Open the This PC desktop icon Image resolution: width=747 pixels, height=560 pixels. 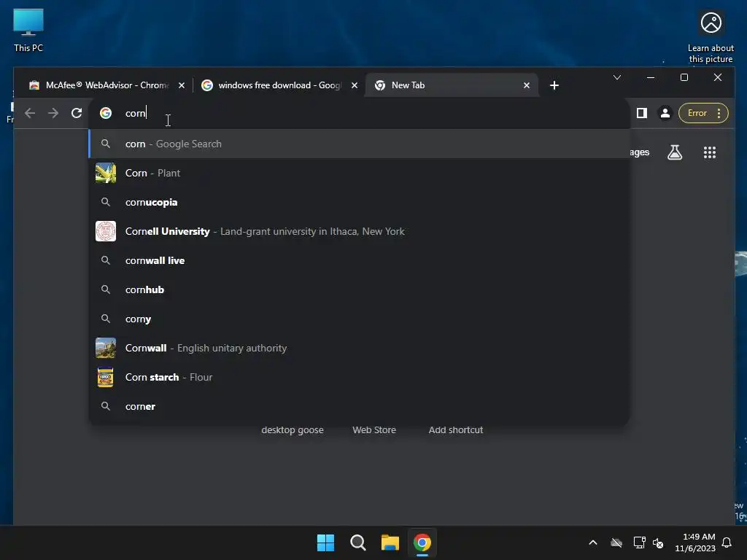(x=28, y=30)
